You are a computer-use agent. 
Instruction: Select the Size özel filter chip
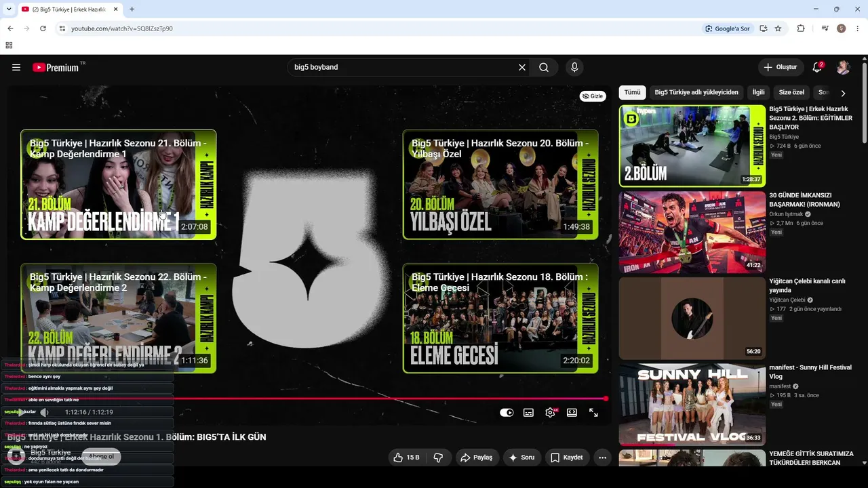point(791,92)
